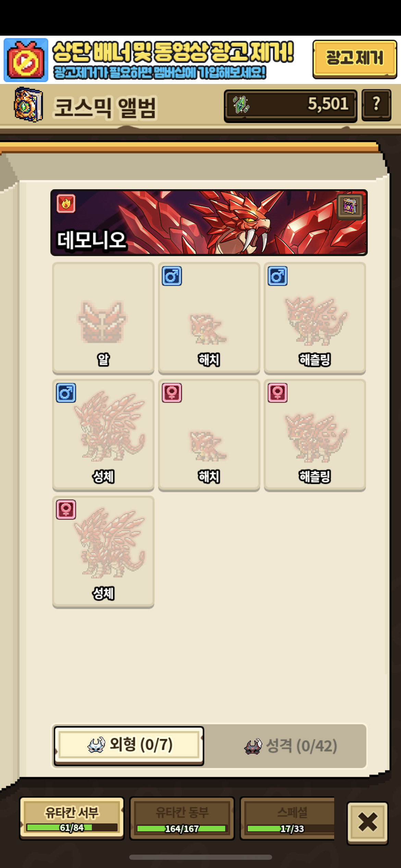Open the 유타칸 서부 region tab
This screenshot has width=401, height=868.
point(72,818)
